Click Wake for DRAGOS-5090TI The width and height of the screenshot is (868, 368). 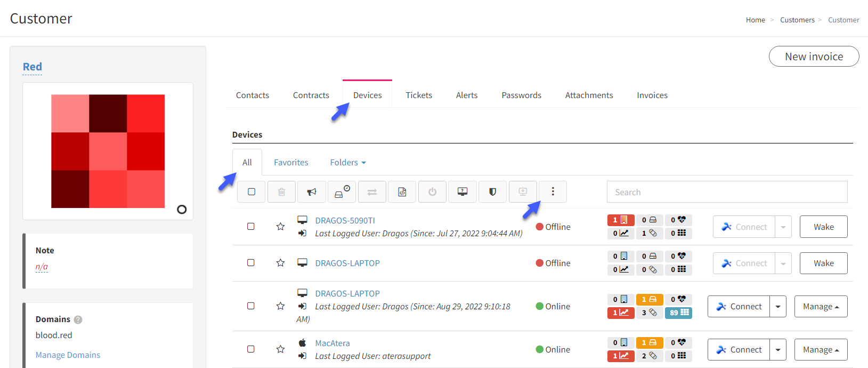(824, 227)
